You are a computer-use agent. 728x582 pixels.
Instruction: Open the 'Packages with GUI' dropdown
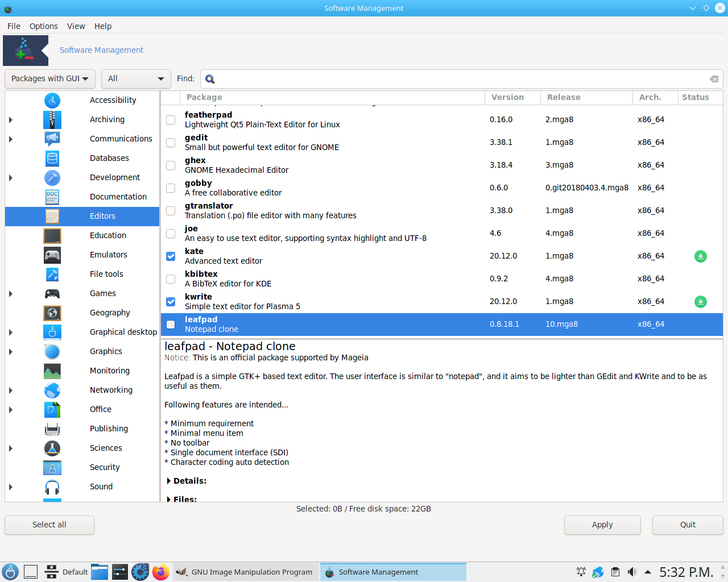[x=49, y=79]
